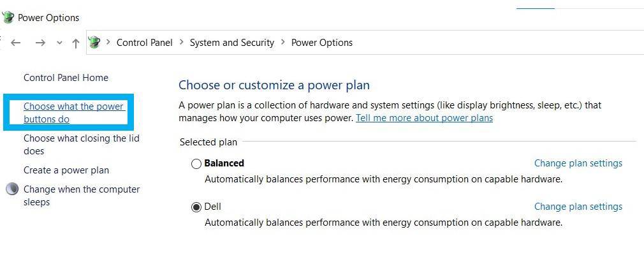This screenshot has height=271, width=644.
Task: Click the moon icon beside the sleep setting
Action: point(12,189)
